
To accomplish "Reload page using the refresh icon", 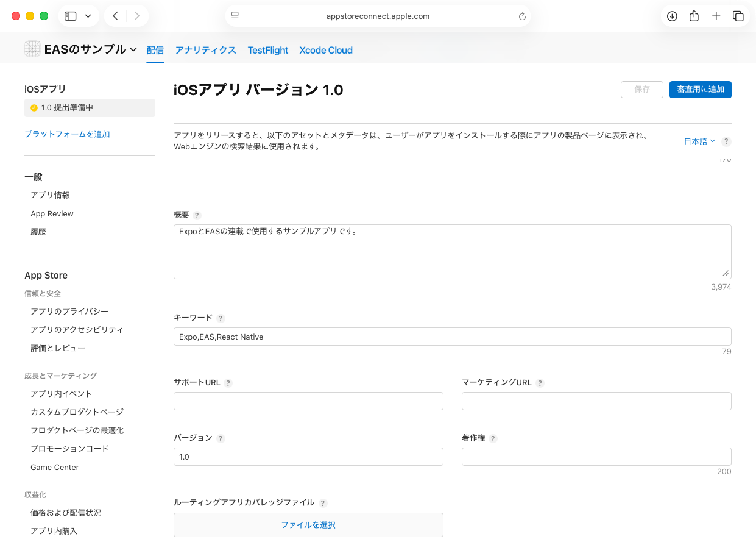I will [522, 16].
